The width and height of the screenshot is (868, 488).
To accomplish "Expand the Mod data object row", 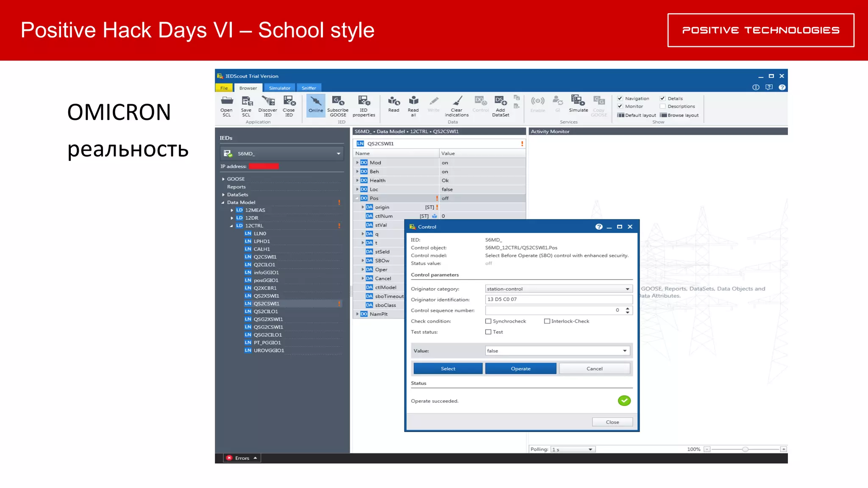I will [x=357, y=163].
